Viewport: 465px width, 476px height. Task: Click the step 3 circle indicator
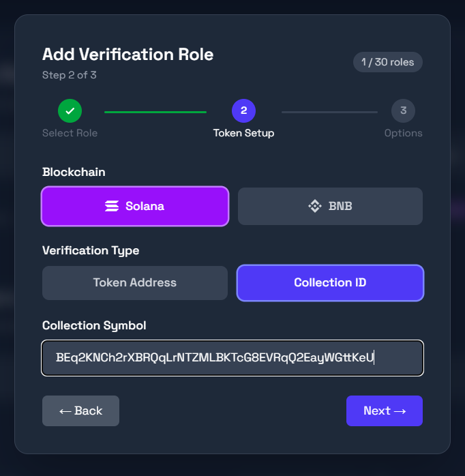(403, 110)
